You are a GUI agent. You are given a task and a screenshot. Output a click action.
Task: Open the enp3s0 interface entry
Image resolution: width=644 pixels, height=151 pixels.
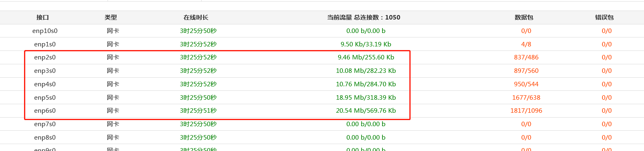click(45, 71)
